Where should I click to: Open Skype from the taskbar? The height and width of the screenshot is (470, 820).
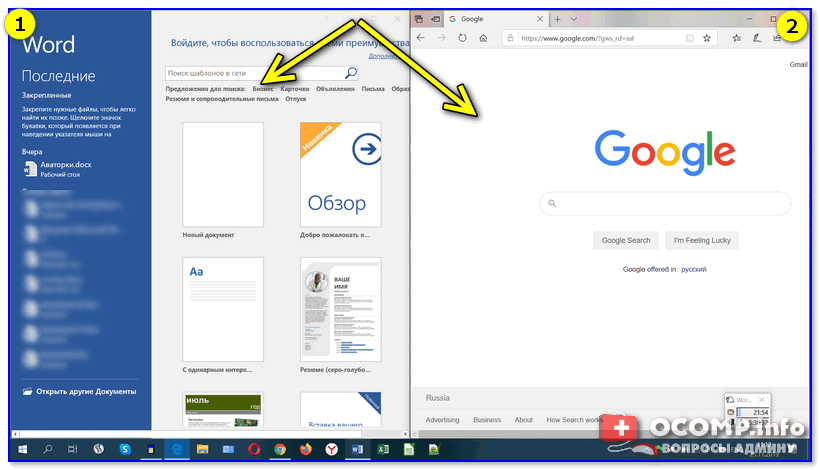tap(125, 449)
